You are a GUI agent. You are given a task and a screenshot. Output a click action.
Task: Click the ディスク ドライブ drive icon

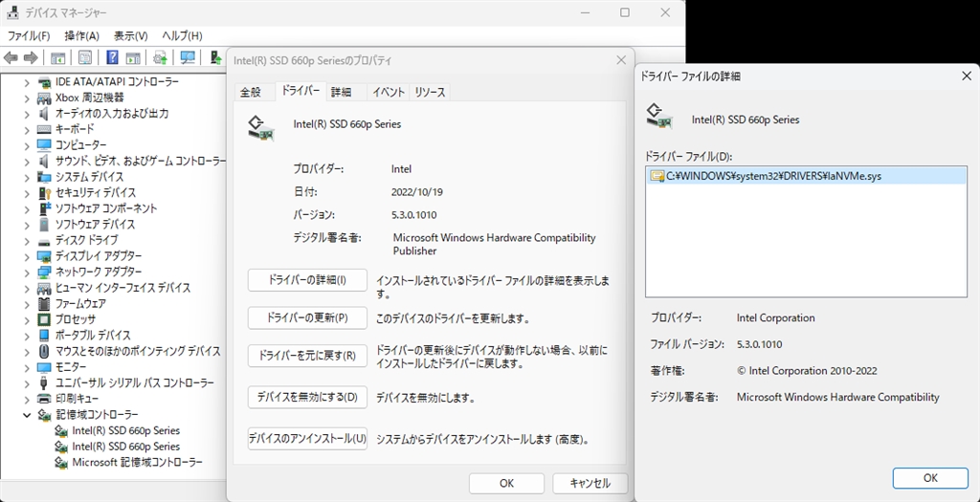coord(44,240)
